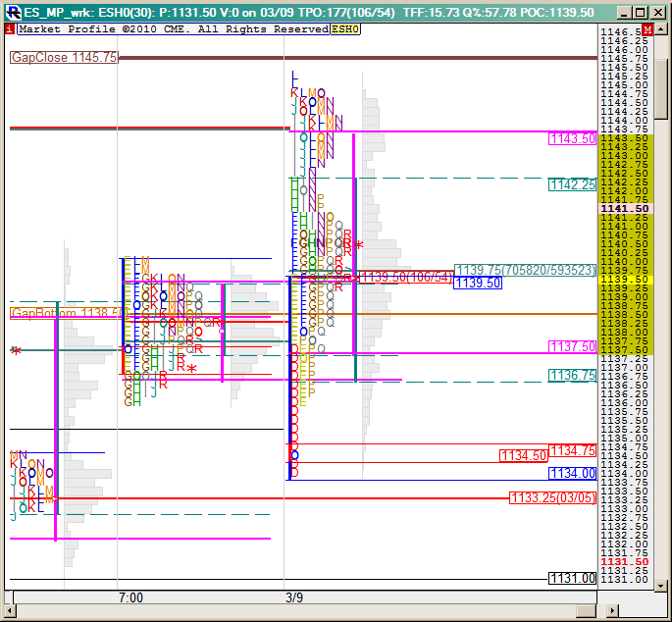Viewport: 672px width, 622px height.
Task: Click the GapBottom 1138.50 line label
Action: (x=65, y=313)
